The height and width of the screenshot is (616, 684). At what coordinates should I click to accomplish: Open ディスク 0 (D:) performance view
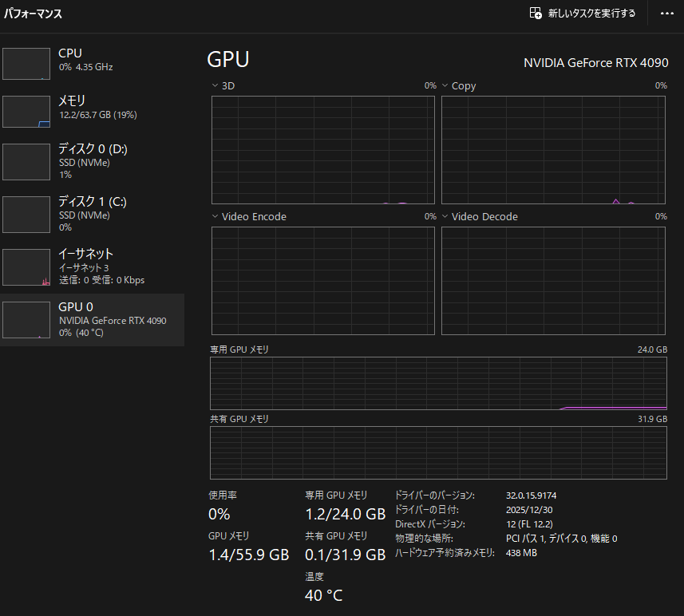coord(92,161)
